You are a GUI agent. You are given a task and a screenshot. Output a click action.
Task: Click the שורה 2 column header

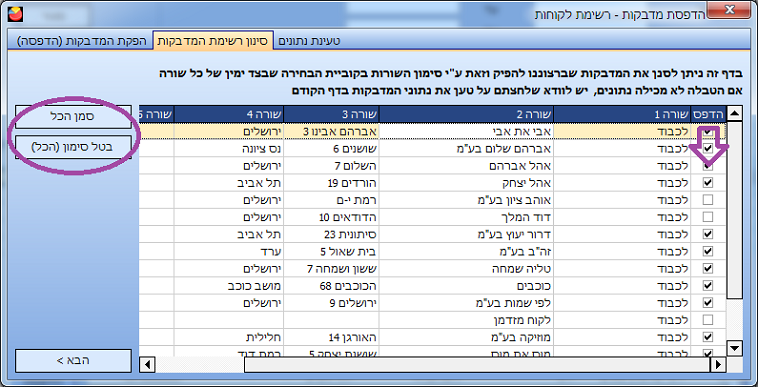click(466, 115)
